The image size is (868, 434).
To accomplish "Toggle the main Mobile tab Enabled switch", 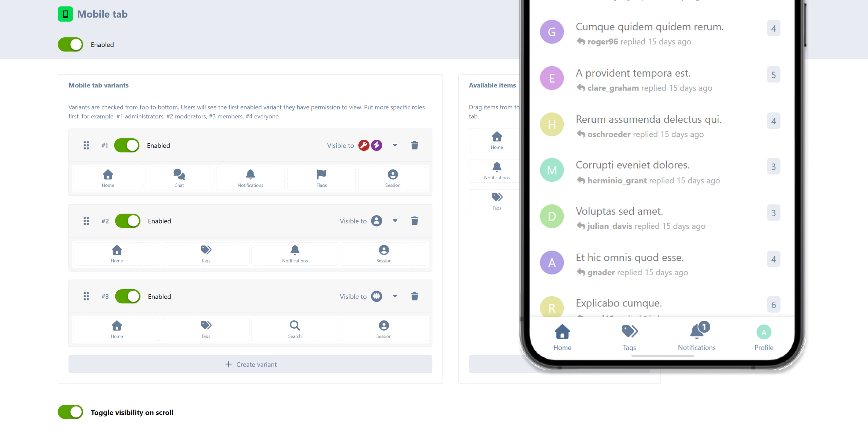I will (x=71, y=45).
